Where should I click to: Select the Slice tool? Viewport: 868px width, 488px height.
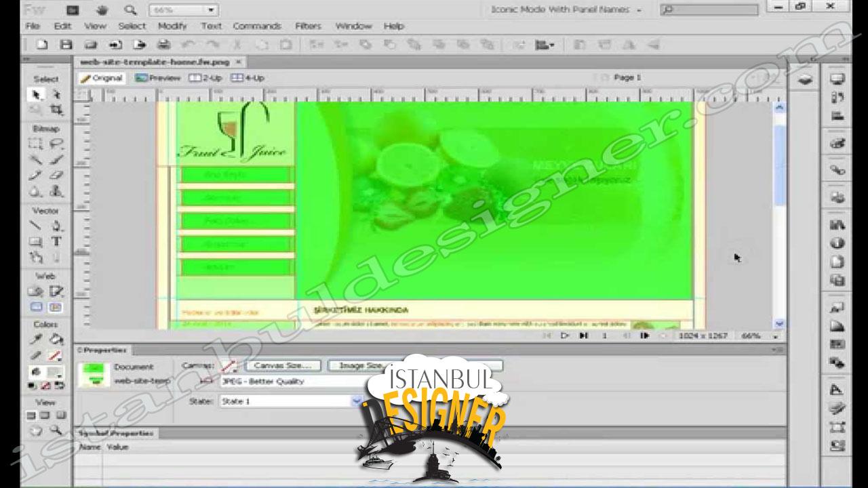point(56,291)
